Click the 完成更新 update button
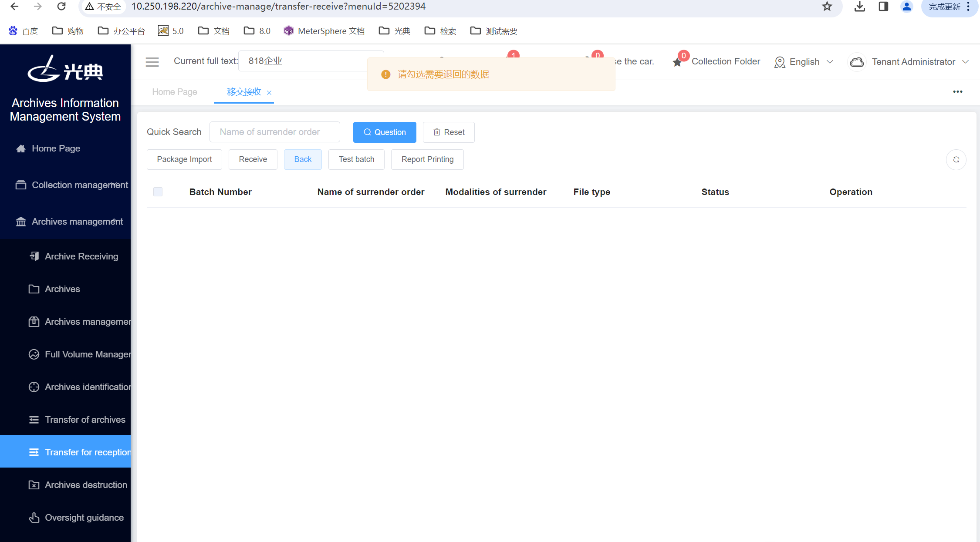The image size is (980, 542). coord(944,7)
